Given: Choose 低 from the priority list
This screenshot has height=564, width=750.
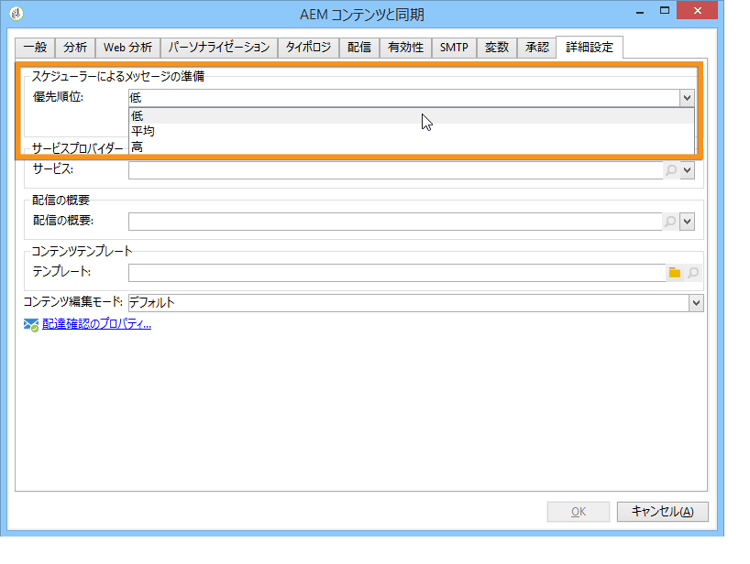Looking at the screenshot, I should coord(411,116).
